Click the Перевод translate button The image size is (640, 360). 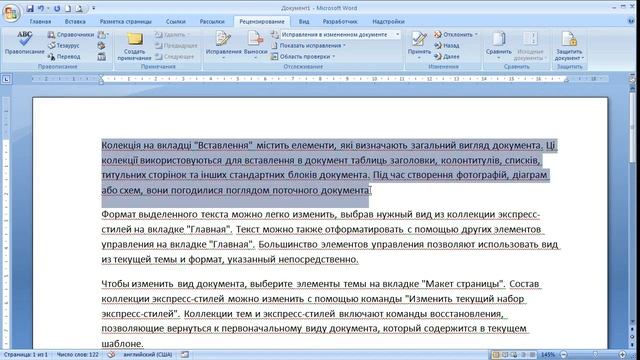click(64, 57)
